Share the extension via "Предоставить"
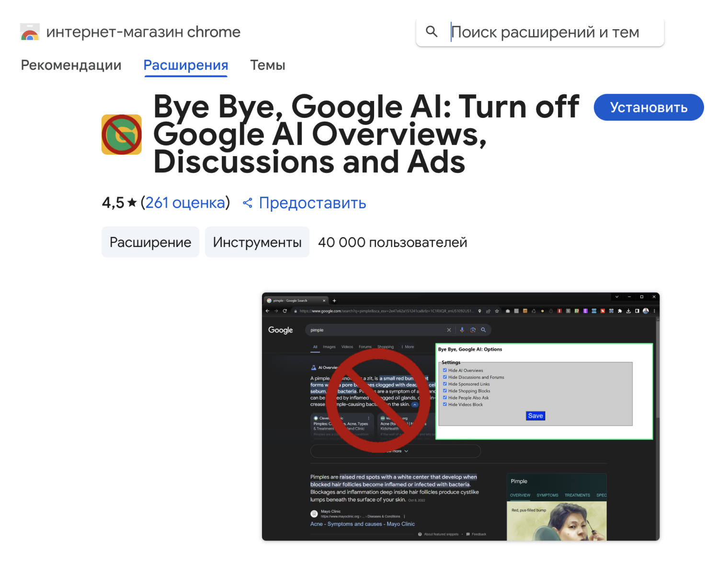 click(x=305, y=203)
